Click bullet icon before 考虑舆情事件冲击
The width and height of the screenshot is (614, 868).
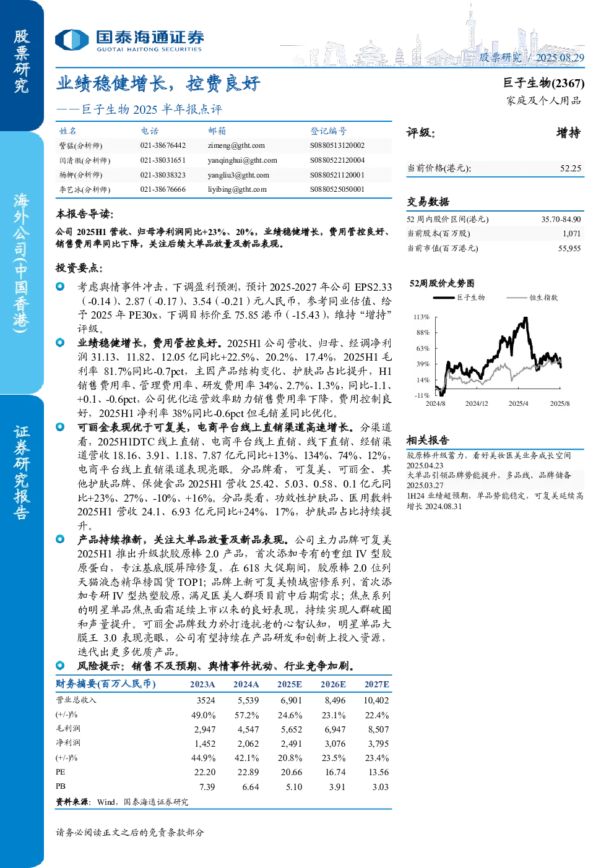pyautogui.click(x=60, y=286)
